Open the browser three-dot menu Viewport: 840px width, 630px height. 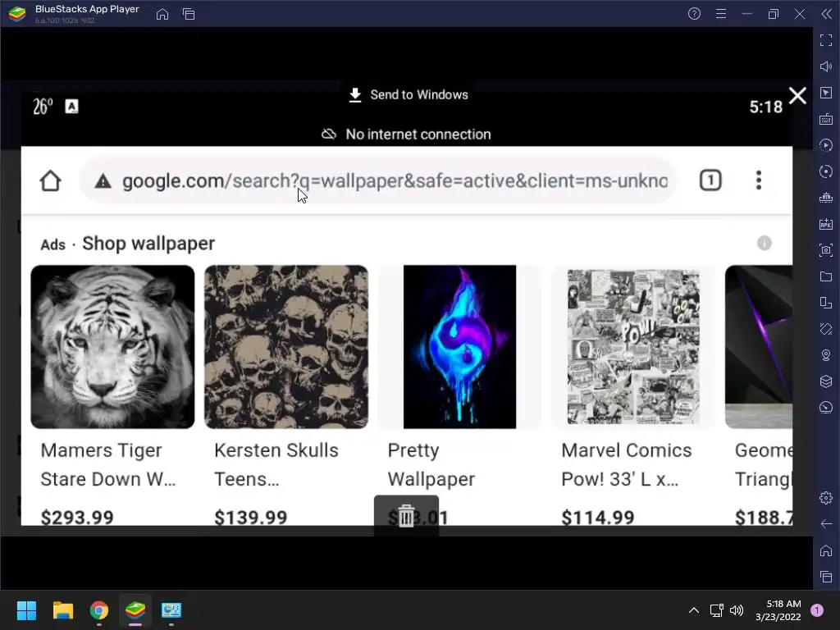coord(759,180)
